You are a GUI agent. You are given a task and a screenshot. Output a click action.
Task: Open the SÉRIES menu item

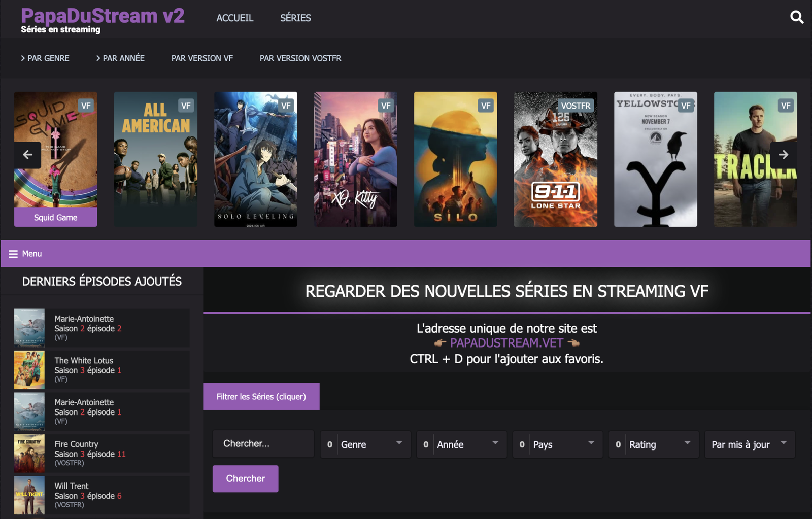295,18
